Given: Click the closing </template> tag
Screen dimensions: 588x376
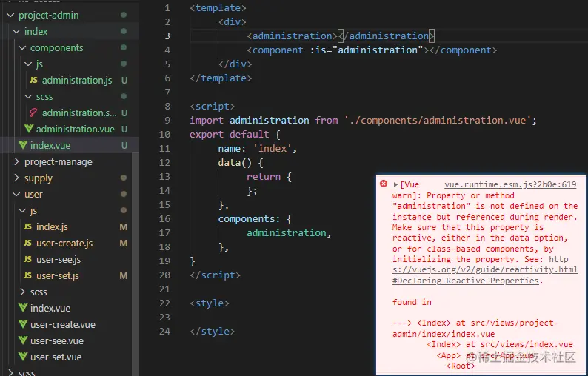Looking at the screenshot, I should pyautogui.click(x=221, y=78).
